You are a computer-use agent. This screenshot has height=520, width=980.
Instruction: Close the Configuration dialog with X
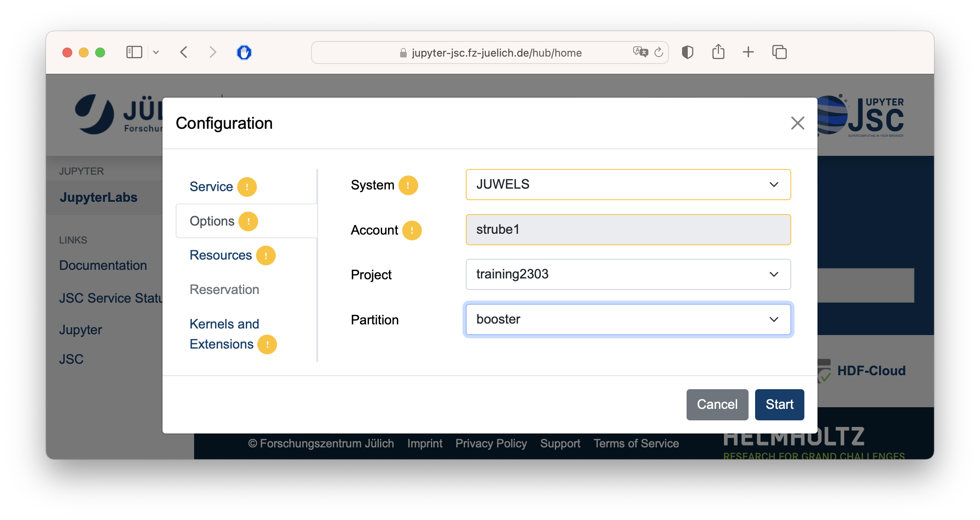point(797,123)
